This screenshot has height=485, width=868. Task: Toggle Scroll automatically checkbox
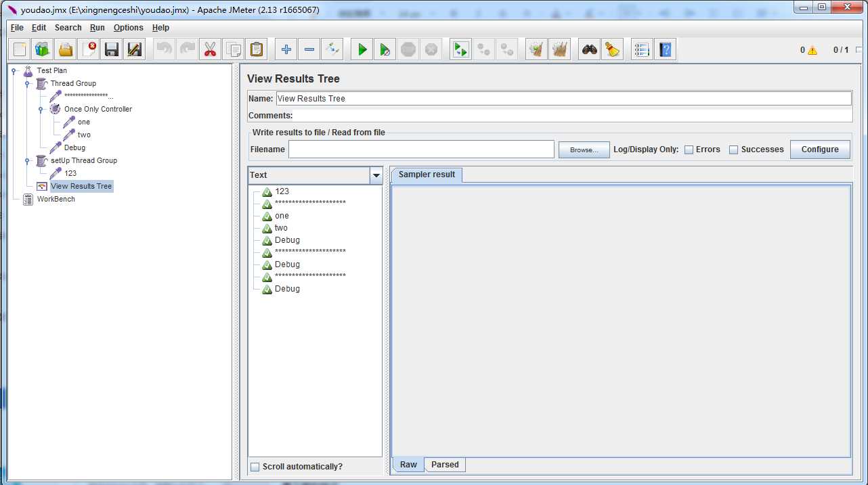point(255,467)
